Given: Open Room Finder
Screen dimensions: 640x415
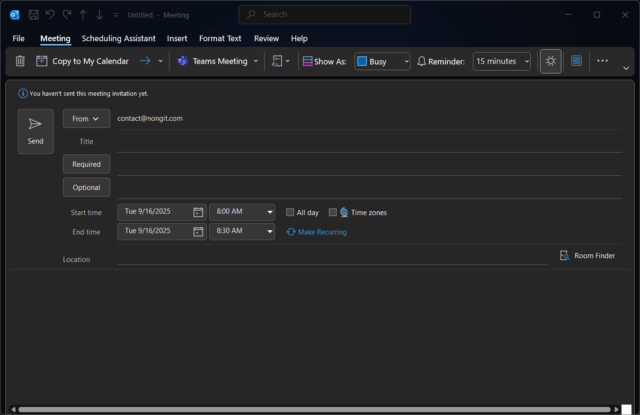Looking at the screenshot, I should pyautogui.click(x=587, y=255).
